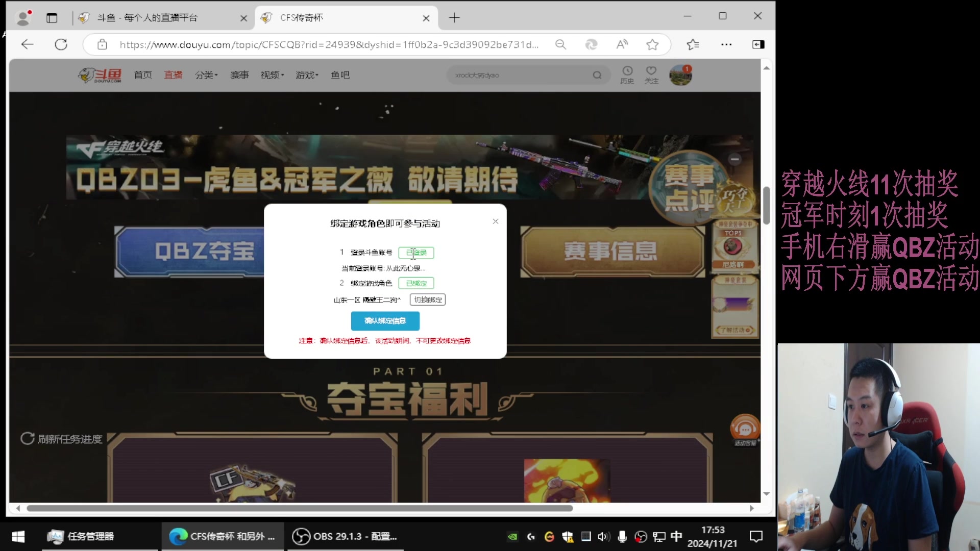Close the CFS传奇杯 tab
The image size is (980, 551).
[x=426, y=18]
